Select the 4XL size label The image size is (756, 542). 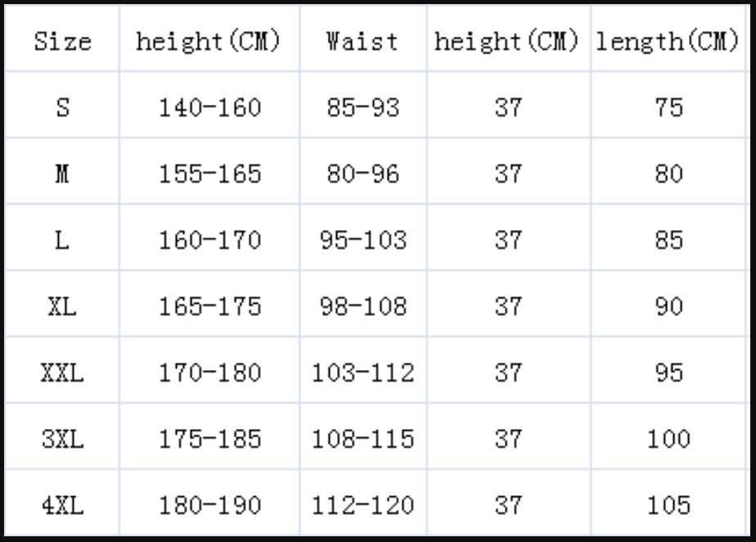pos(63,505)
